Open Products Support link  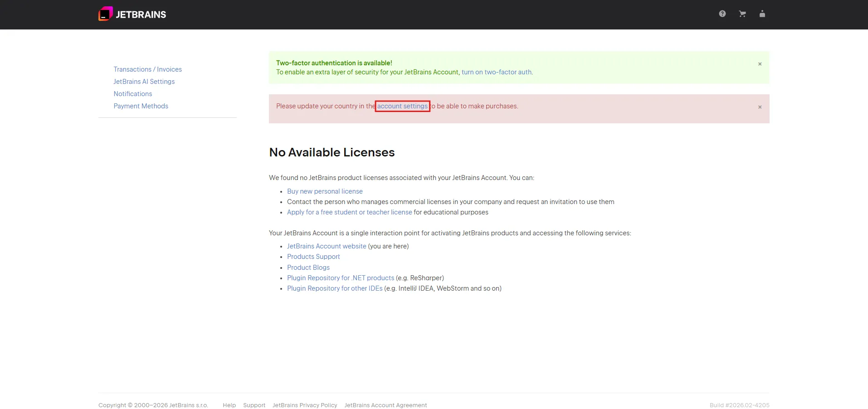[313, 257]
